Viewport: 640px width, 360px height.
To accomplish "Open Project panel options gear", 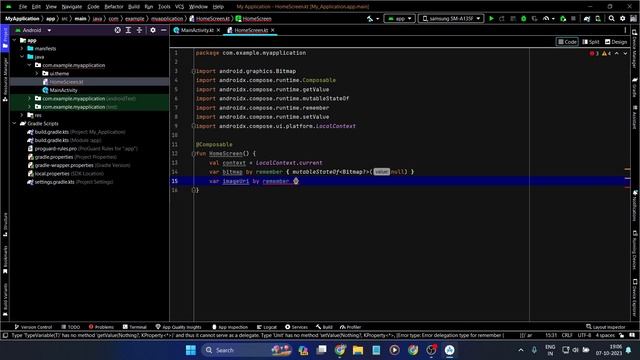I will 153,30.
